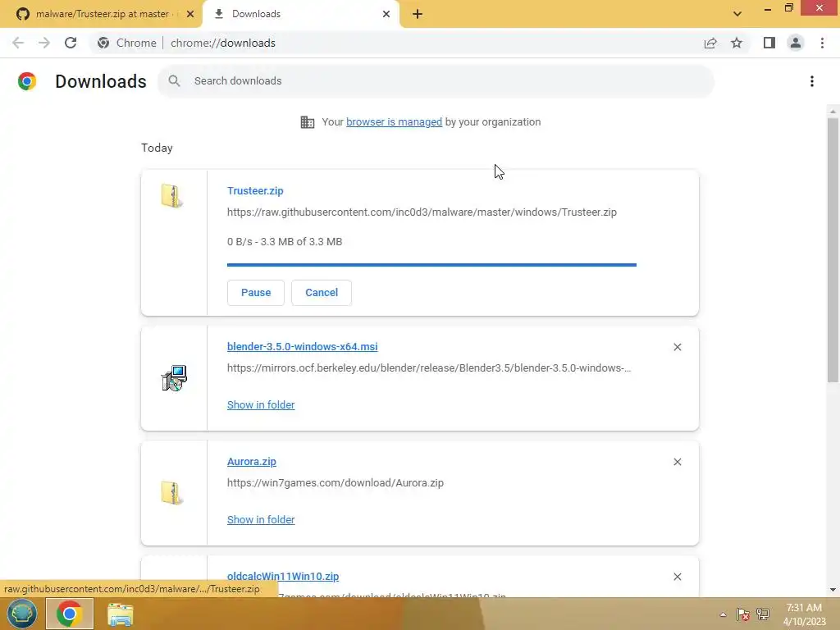This screenshot has width=840, height=630.
Task: Open the taskbar clock showing 7:31 AM
Action: 804,614
